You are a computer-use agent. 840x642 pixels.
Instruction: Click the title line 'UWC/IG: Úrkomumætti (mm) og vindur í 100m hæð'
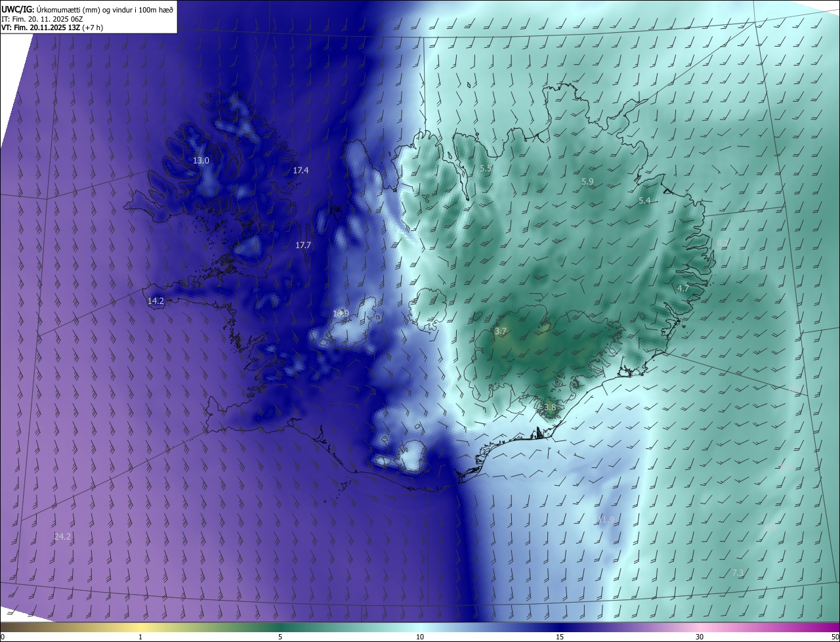pyautogui.click(x=87, y=9)
